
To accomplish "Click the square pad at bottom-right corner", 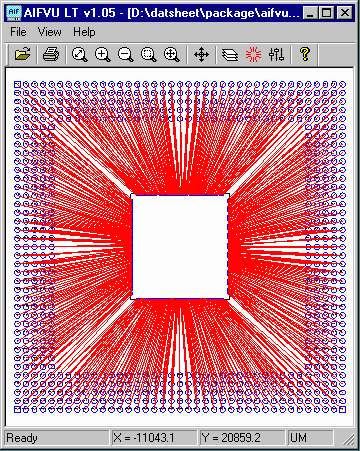I will click(342, 409).
